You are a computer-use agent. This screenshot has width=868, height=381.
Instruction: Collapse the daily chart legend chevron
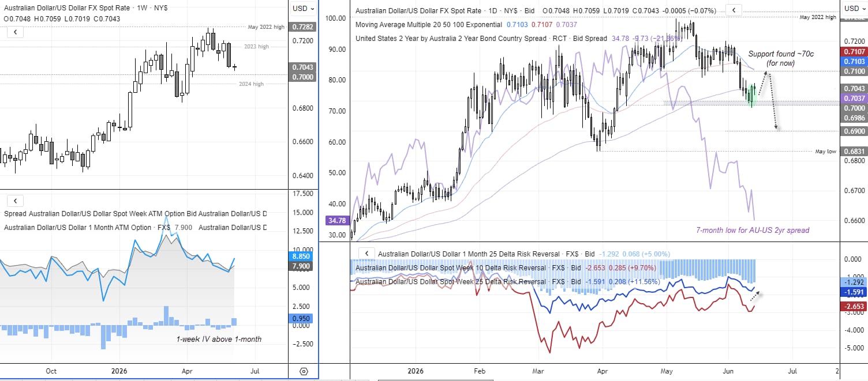[x=734, y=10]
